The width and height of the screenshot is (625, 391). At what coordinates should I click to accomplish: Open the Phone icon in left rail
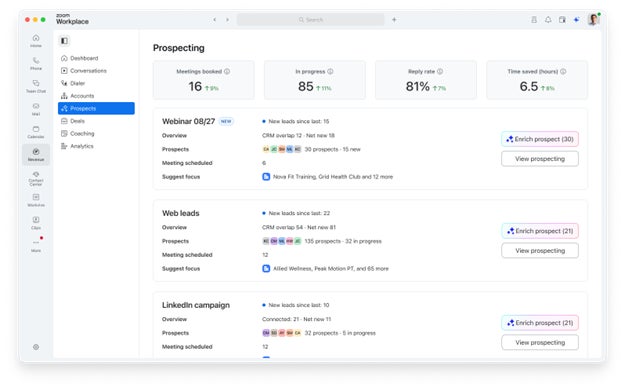[x=36, y=63]
